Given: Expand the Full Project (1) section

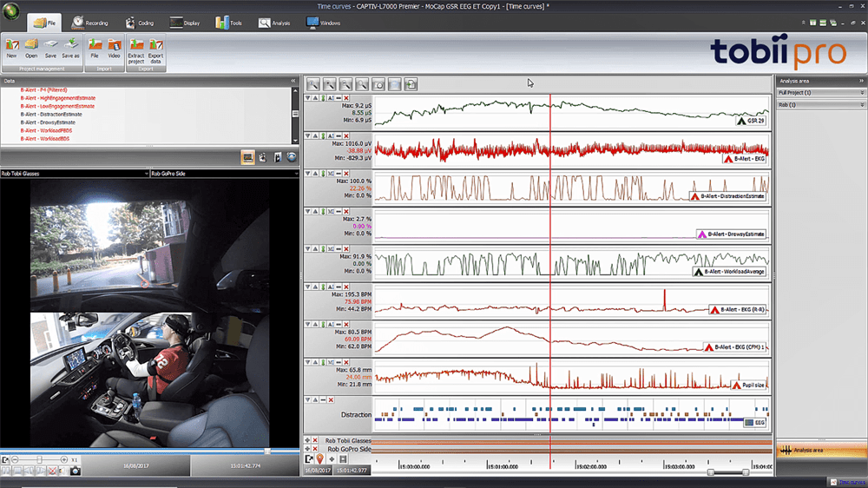Looking at the screenshot, I should pyautogui.click(x=862, y=92).
